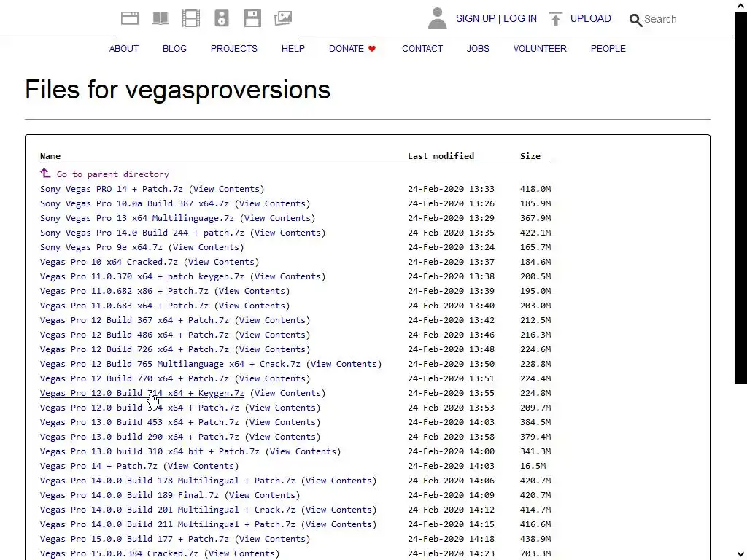Viewport: 747px width, 560px height.
Task: Open the Audio speaker icon
Action: pos(222,18)
